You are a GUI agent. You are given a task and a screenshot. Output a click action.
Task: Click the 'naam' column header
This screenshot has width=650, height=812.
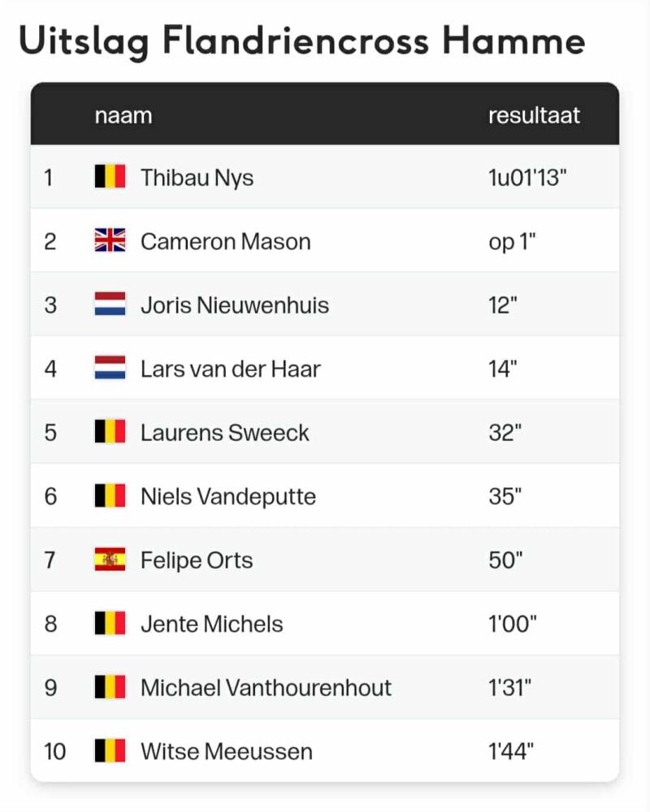tap(123, 115)
